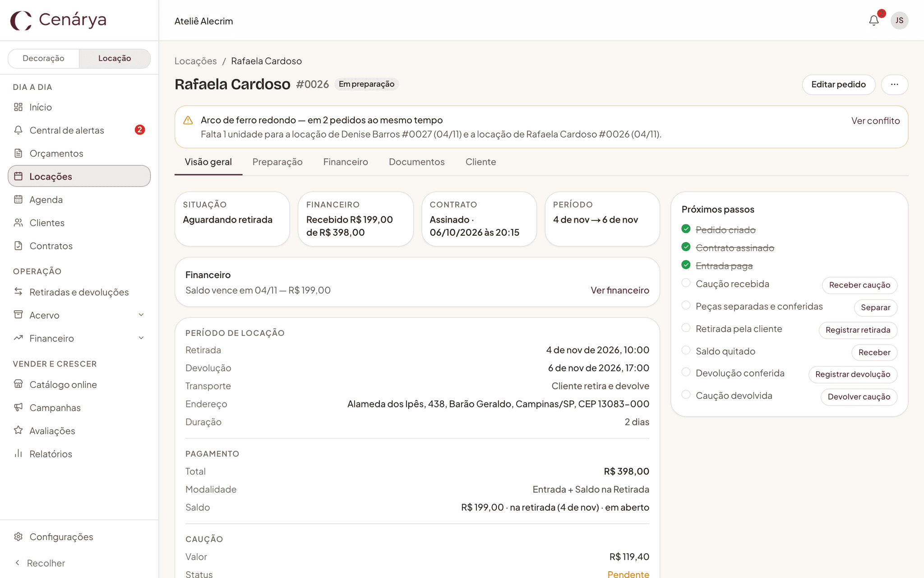Viewport: 924px width, 578px height.
Task: Click the Separar button
Action: coord(875,308)
